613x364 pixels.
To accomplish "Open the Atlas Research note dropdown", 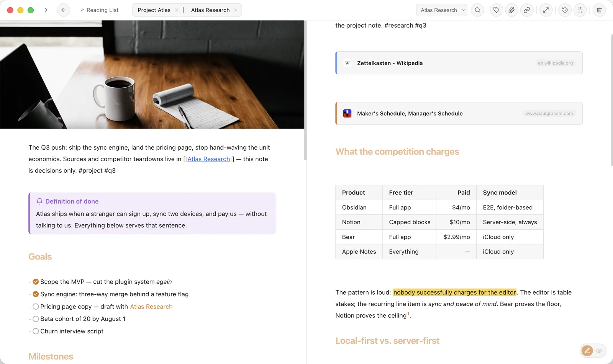I will tap(442, 10).
